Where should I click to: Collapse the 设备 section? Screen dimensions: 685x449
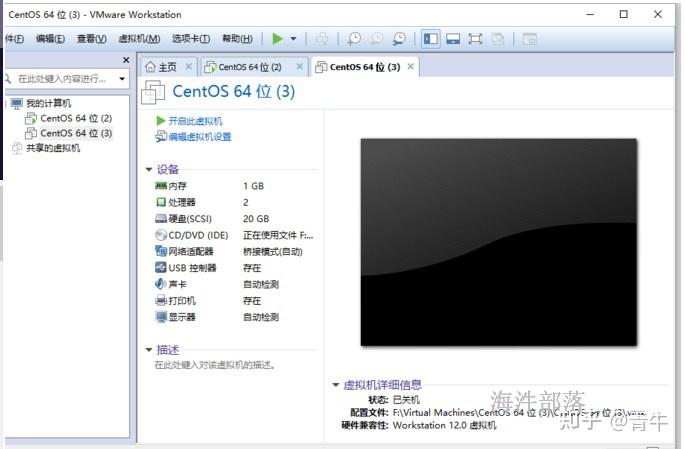click(x=149, y=169)
